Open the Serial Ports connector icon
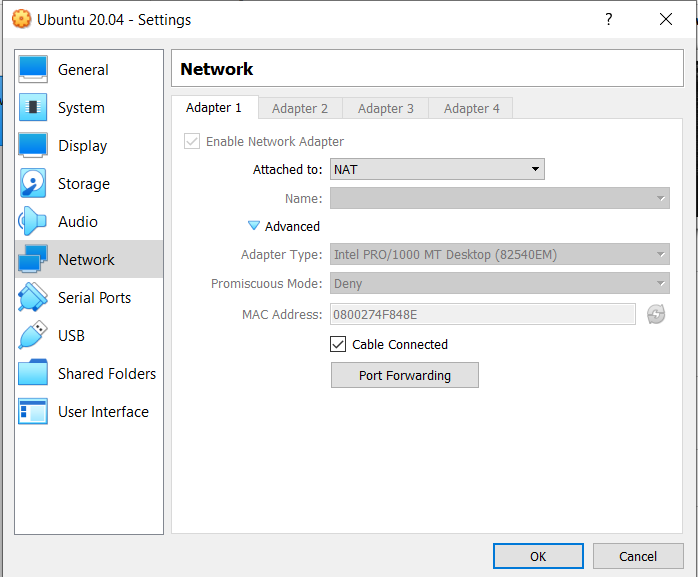698x577 pixels. [x=33, y=297]
